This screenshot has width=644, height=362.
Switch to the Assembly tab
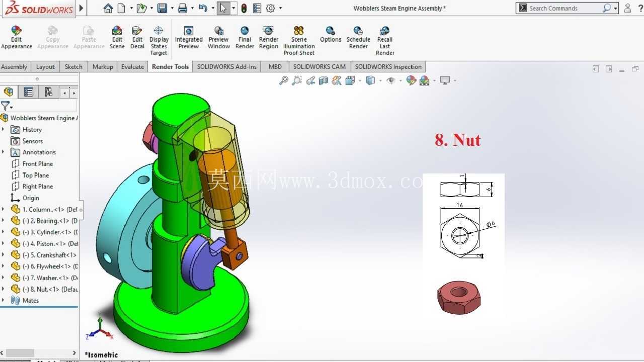coord(14,67)
